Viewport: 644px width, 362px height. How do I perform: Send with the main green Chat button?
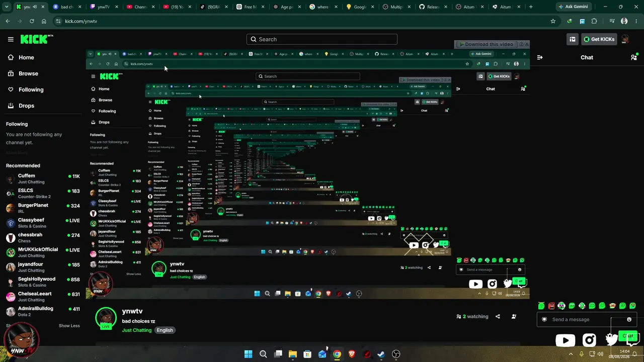[x=628, y=336]
